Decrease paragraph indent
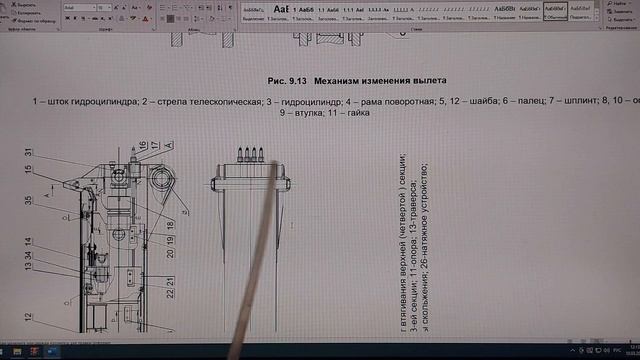This screenshot has width=640, height=360. (x=201, y=8)
